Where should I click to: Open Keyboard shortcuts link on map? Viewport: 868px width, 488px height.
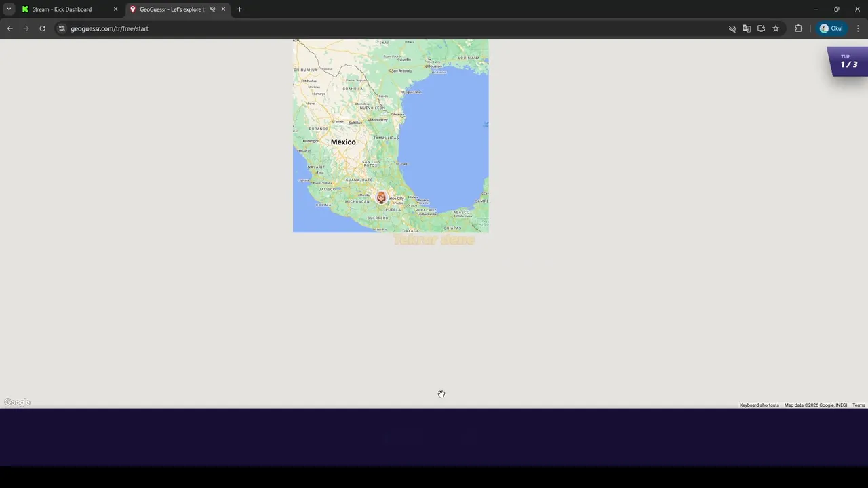(759, 405)
